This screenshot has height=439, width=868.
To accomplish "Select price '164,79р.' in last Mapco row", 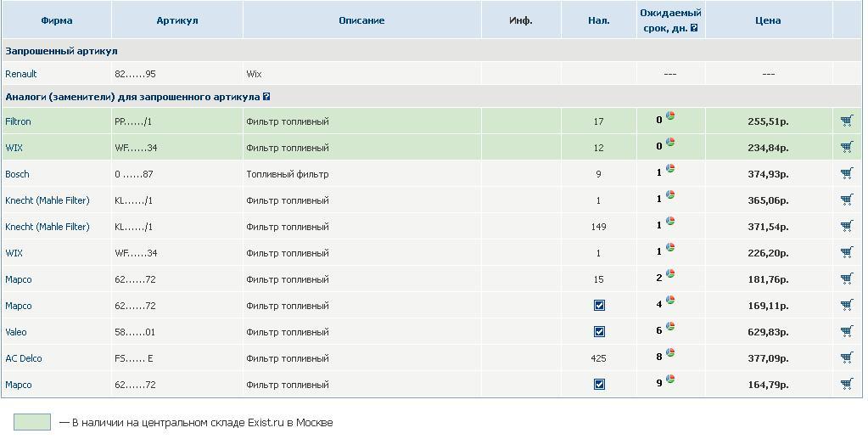I will [769, 385].
